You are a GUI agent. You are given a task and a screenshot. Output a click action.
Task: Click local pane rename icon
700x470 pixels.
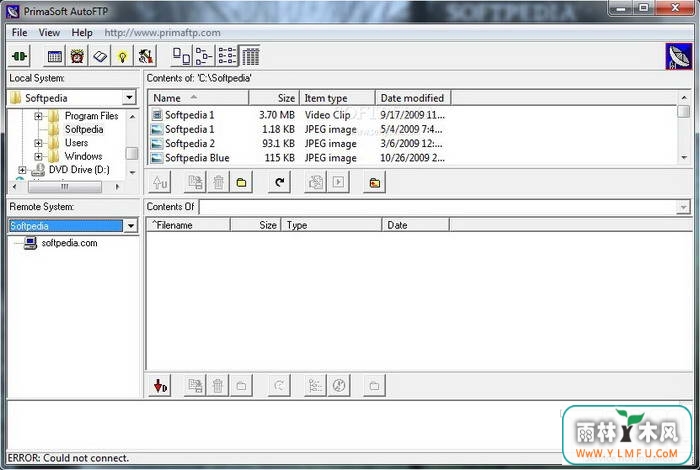[x=195, y=182]
